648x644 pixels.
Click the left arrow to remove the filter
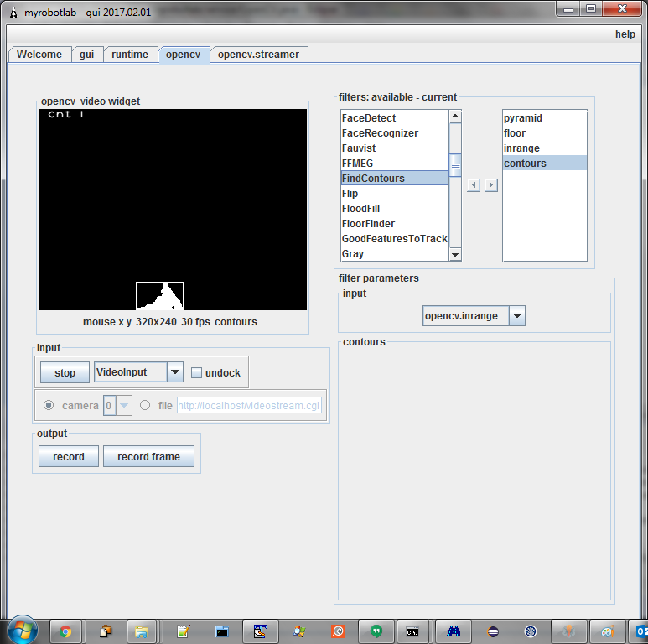click(473, 184)
